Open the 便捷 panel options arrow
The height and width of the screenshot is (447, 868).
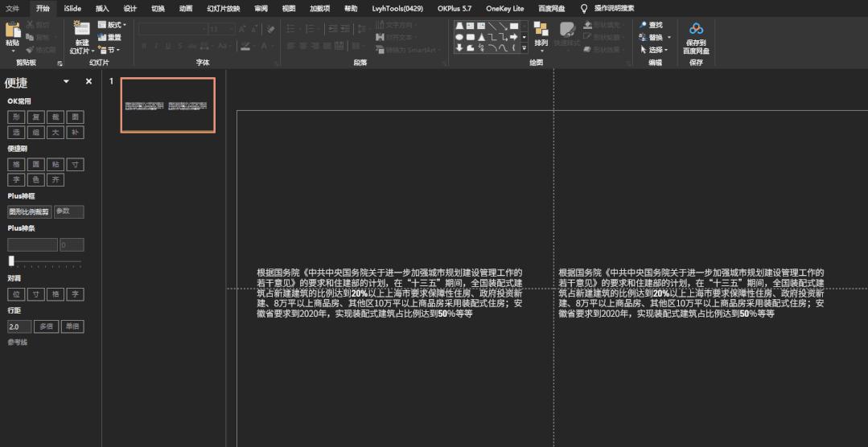(x=66, y=82)
